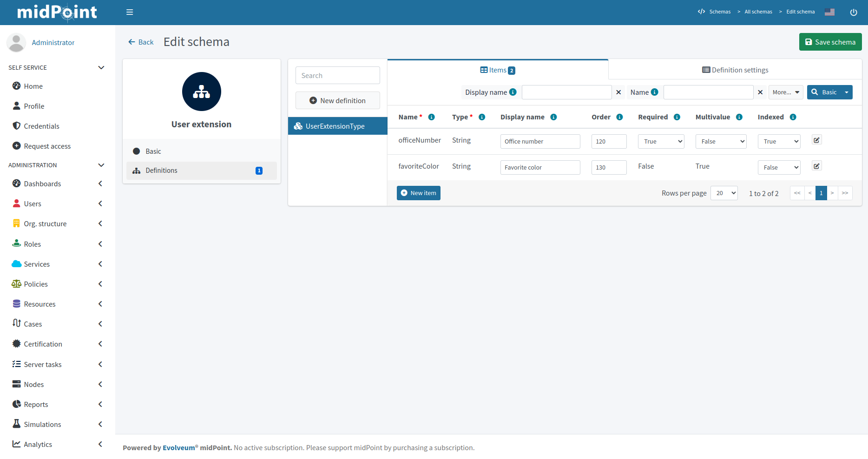This screenshot has width=868, height=459.
Task: Click info icon next to Multivalue header
Action: (739, 117)
